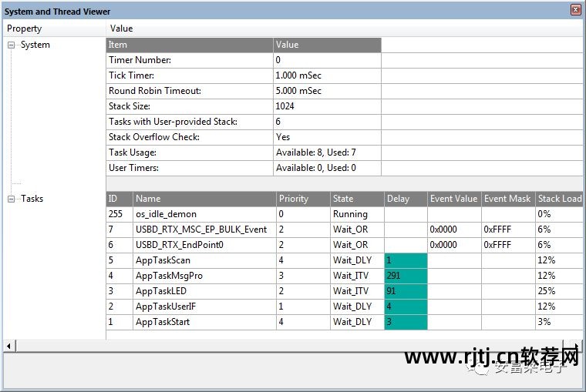Close the System and Thread Viewer window
This screenshot has width=586, height=392.
575,11
